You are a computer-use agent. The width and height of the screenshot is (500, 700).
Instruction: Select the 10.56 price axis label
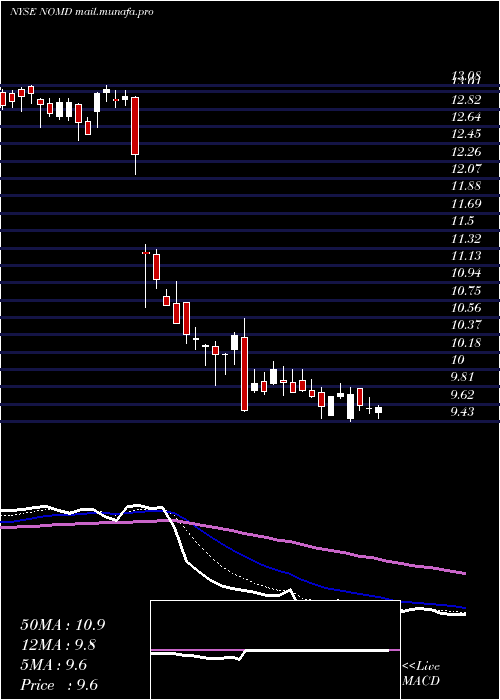tap(466, 308)
